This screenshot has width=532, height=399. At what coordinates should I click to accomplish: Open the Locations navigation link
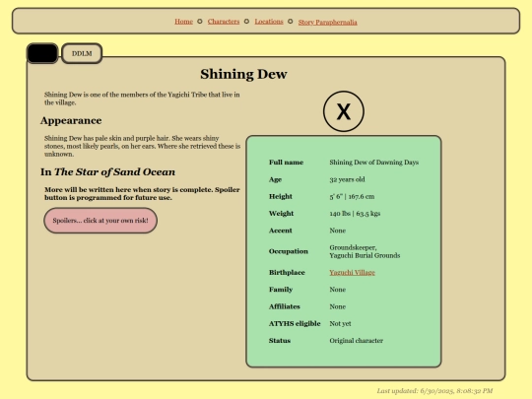269,22
